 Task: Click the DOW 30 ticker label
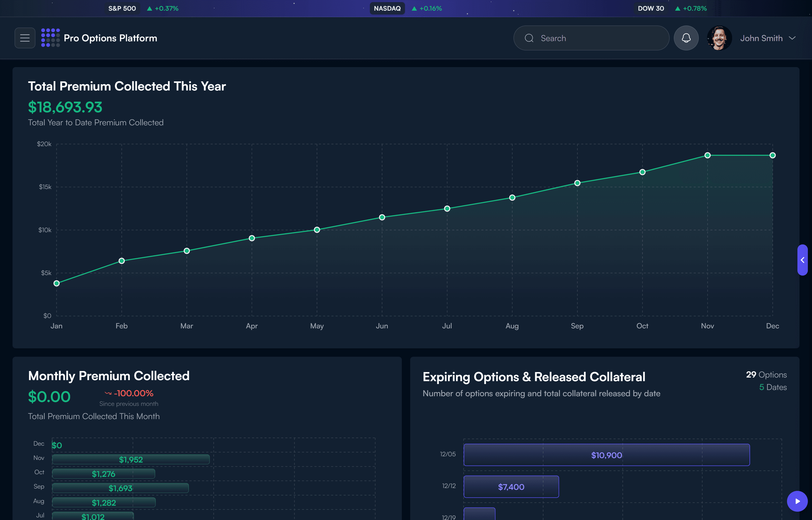(650, 8)
